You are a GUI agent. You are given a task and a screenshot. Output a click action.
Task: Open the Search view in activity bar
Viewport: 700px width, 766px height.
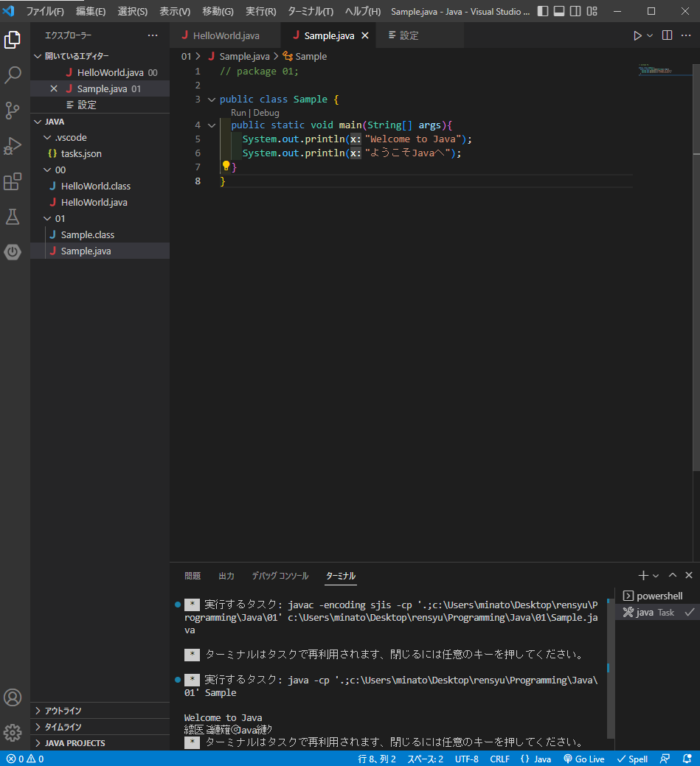13,75
